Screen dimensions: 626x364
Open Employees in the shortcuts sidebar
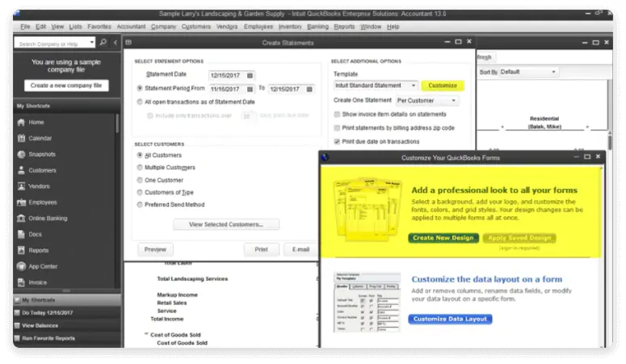coord(42,202)
